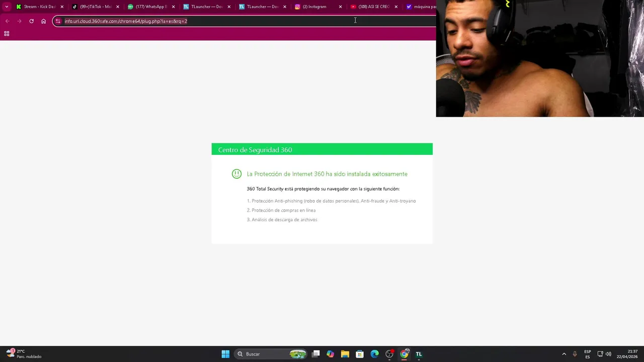Select the Análisis de descarga de archivos item
644x362 pixels.
pos(282,220)
